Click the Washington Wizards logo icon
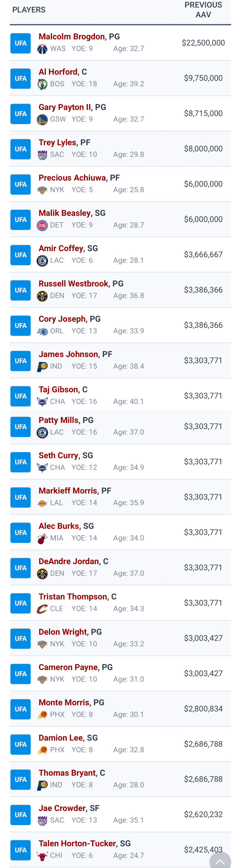This screenshot has height=868, width=241. tap(42, 49)
